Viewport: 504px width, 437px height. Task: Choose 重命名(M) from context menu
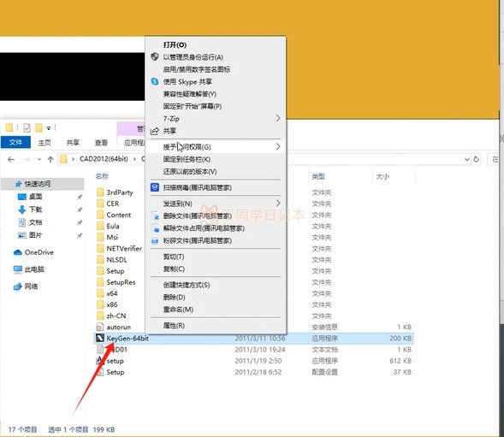click(178, 310)
